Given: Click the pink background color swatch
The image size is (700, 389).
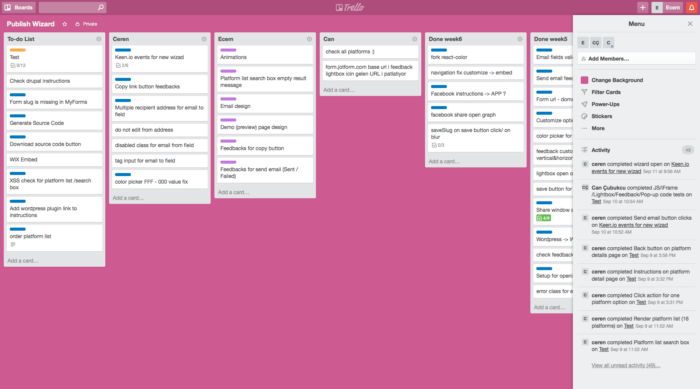Looking at the screenshot, I should pyautogui.click(x=584, y=80).
